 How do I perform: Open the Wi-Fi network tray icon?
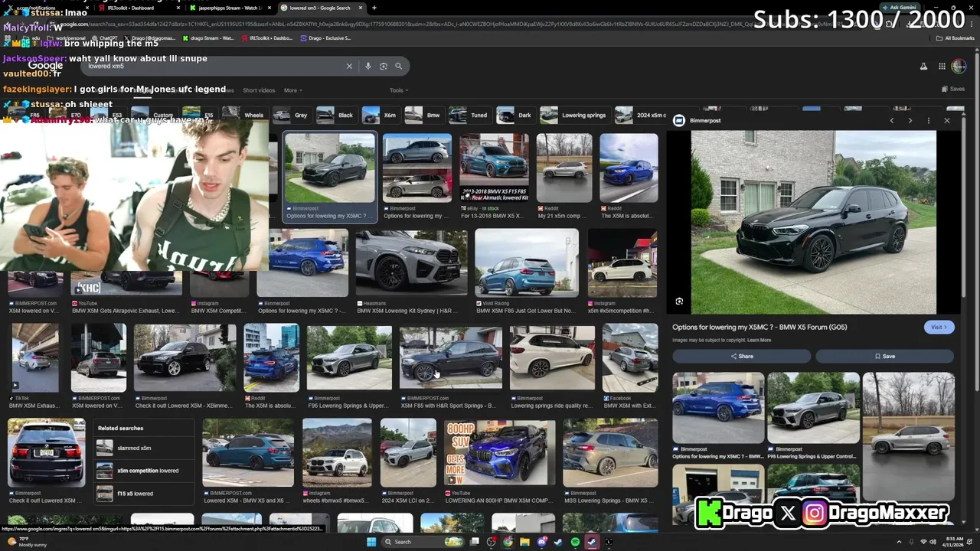pyautogui.click(x=923, y=542)
